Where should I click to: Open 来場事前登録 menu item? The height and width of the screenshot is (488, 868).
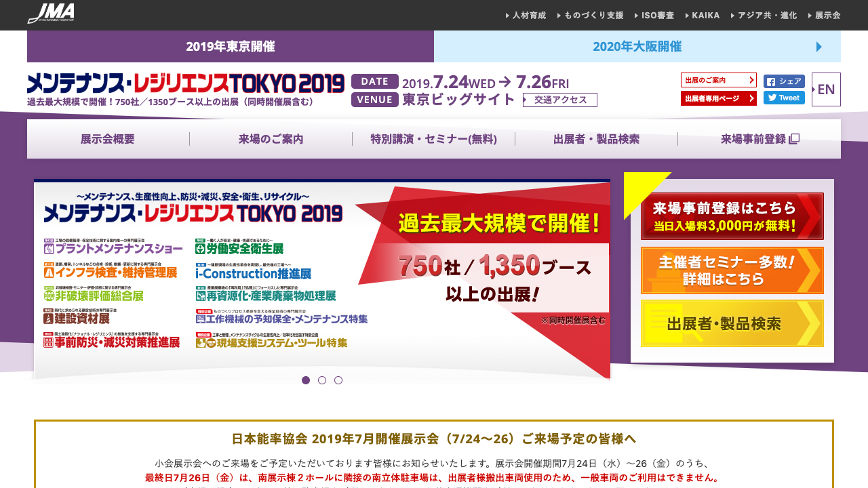759,139
